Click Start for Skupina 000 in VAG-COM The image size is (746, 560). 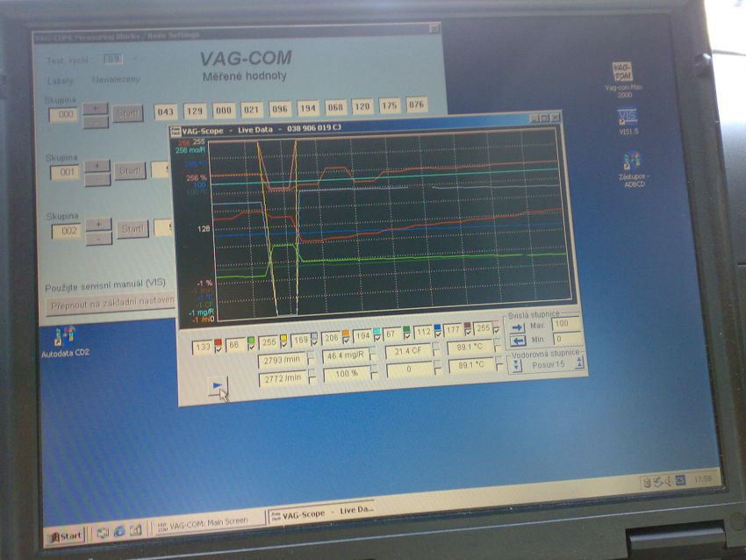click(127, 114)
